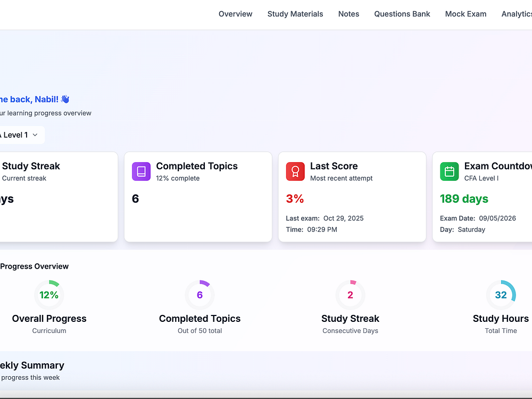Open the Analytics tab
Image resolution: width=532 pixels, height=399 pixels.
click(x=517, y=14)
